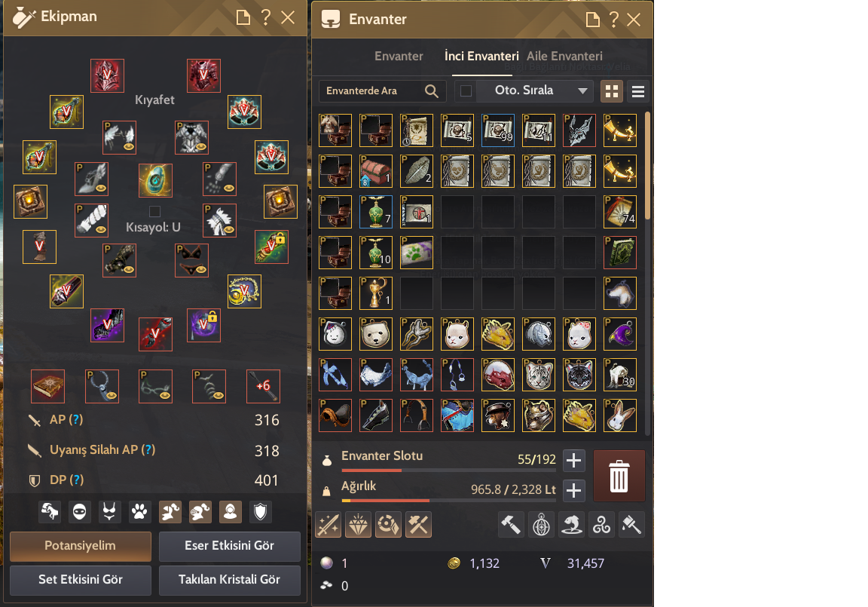Screen dimensions: 868x607
Task: Click the magnifier search icon in Envanter
Action: pos(432,90)
